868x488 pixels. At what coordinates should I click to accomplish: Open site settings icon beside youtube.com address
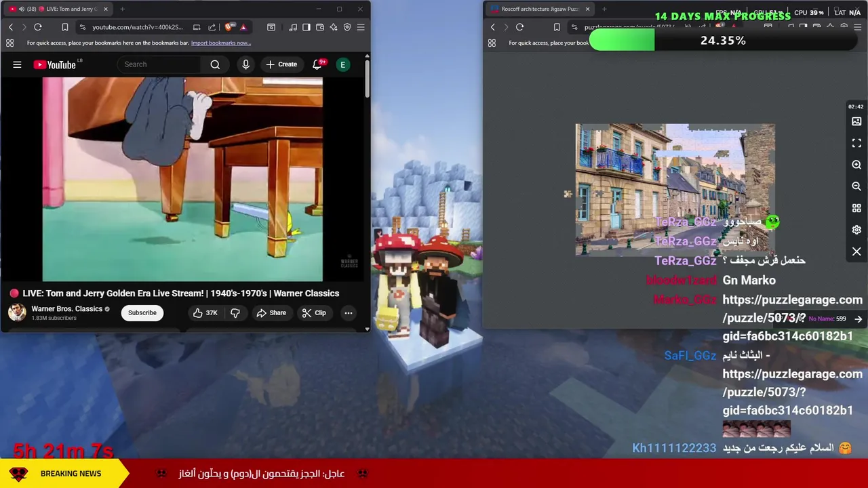[x=82, y=27]
